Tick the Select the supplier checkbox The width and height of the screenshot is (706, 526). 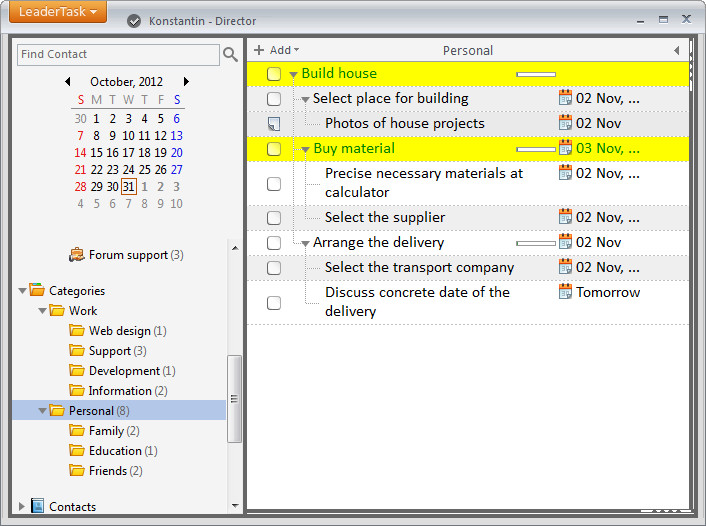[274, 218]
